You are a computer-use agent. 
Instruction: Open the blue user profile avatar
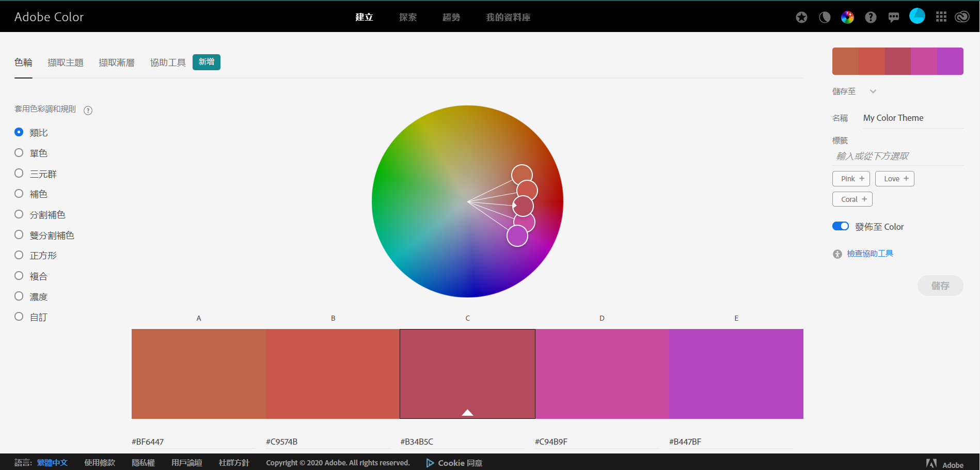click(x=917, y=16)
